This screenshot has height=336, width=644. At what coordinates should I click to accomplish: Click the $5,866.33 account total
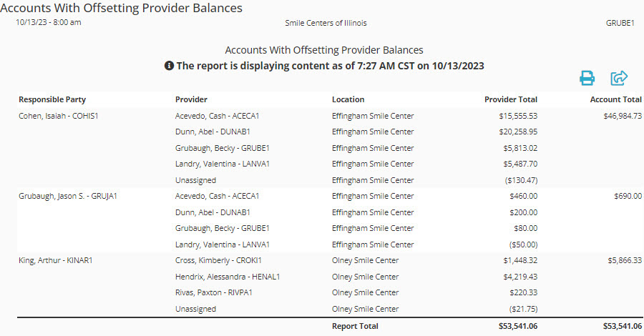point(625,260)
